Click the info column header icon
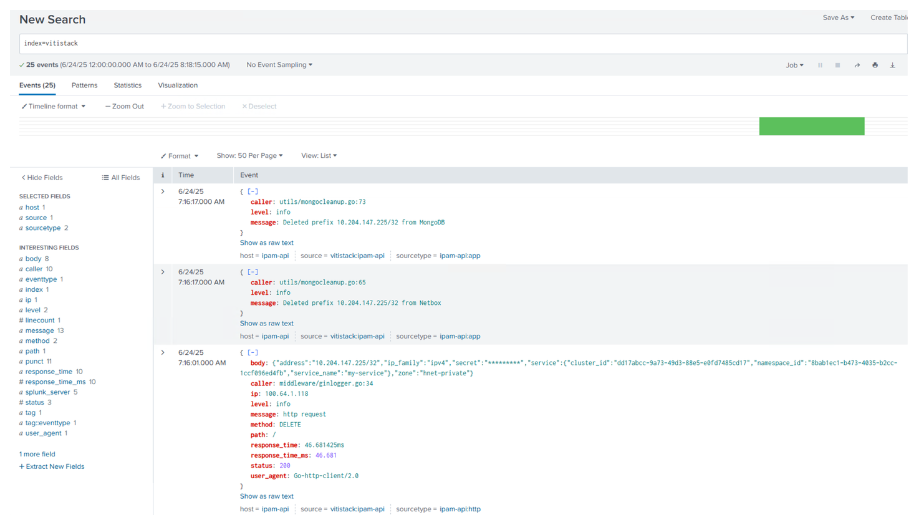 163,175
